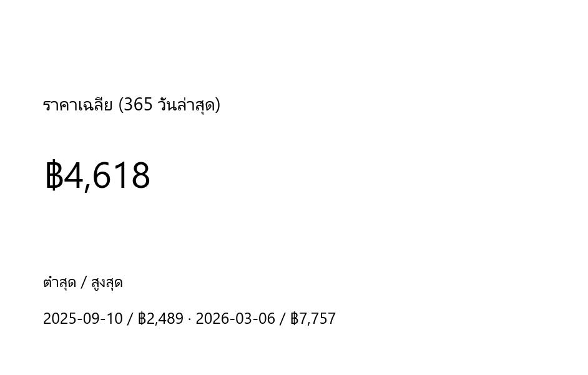Image resolution: width=588 pixels, height=375 pixels.
Task: Click the 365 number in the heading
Action: click(x=138, y=105)
